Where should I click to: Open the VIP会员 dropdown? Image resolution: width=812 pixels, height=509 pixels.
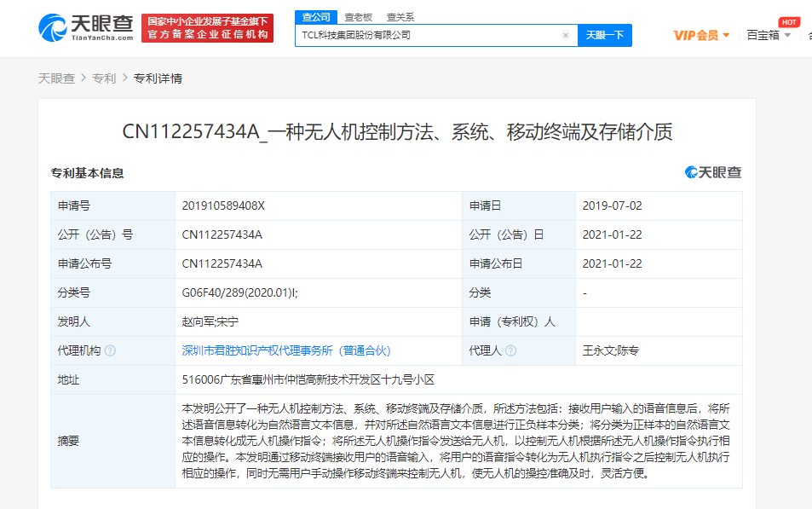pyautogui.click(x=700, y=35)
